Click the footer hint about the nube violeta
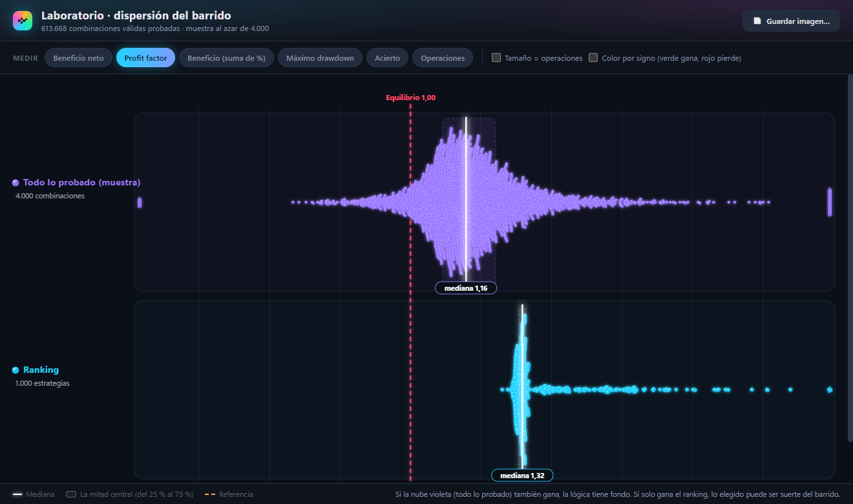The height and width of the screenshot is (504, 853). point(618,494)
